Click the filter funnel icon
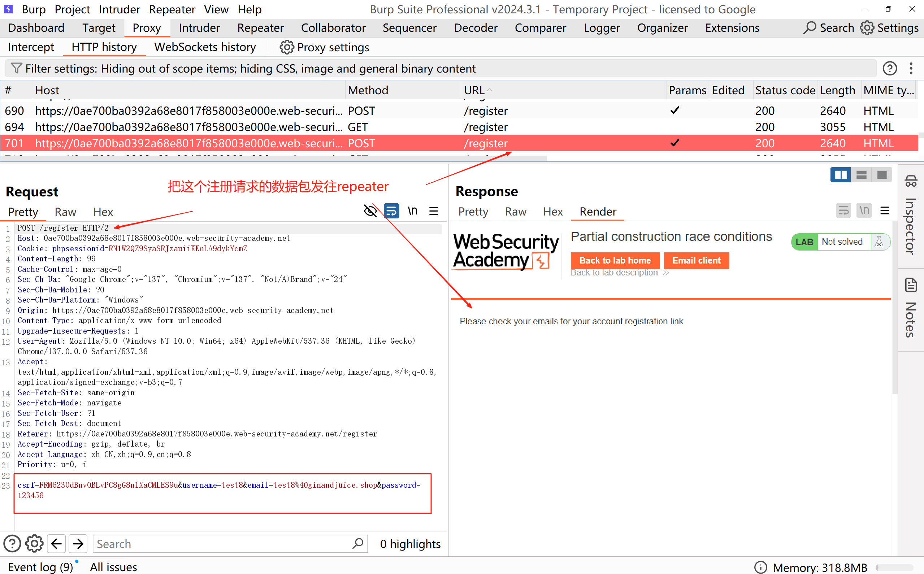Viewport: 924px width, 574px height. tap(16, 68)
